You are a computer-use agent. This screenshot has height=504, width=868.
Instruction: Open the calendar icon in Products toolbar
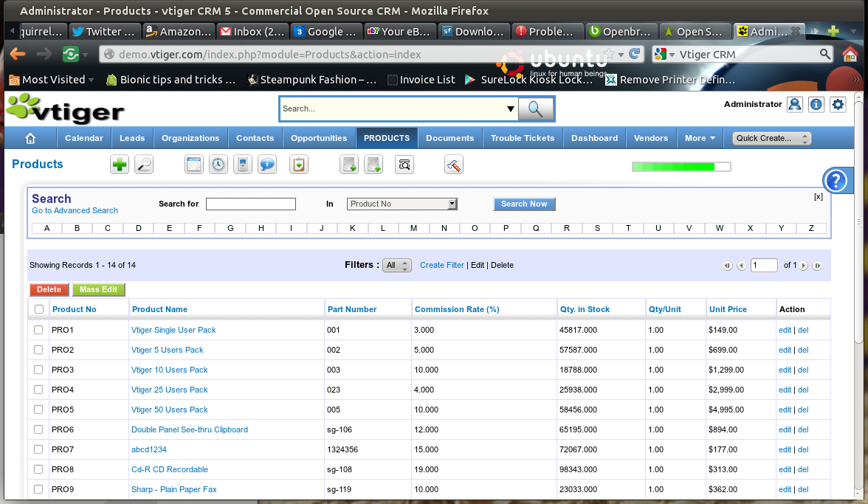(194, 165)
